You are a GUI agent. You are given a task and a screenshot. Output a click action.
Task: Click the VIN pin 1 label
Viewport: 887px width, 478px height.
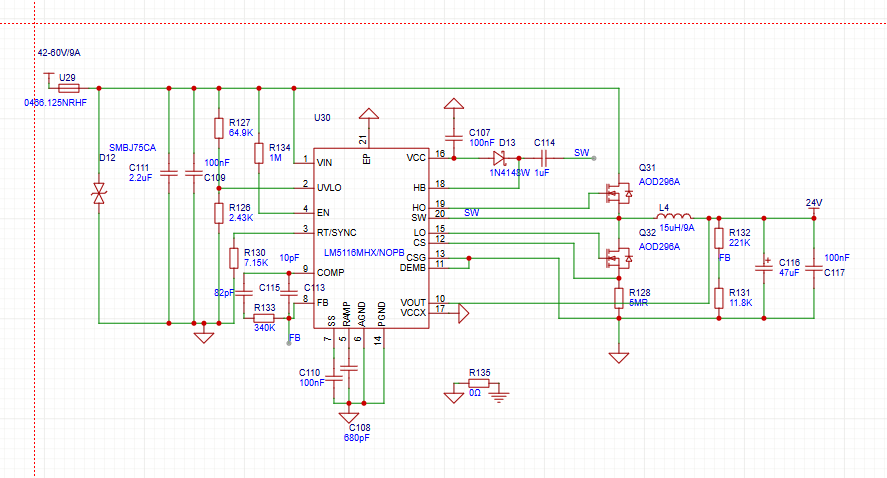(x=325, y=163)
